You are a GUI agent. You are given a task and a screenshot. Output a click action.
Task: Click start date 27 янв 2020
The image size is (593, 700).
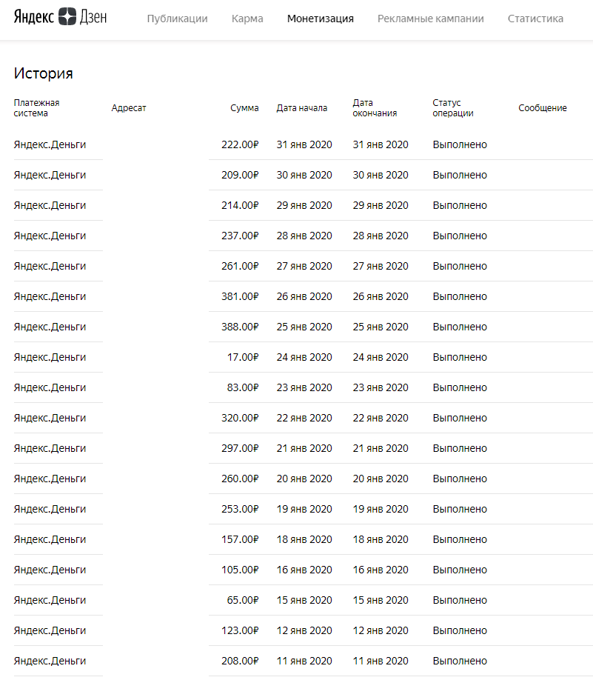pos(304,266)
